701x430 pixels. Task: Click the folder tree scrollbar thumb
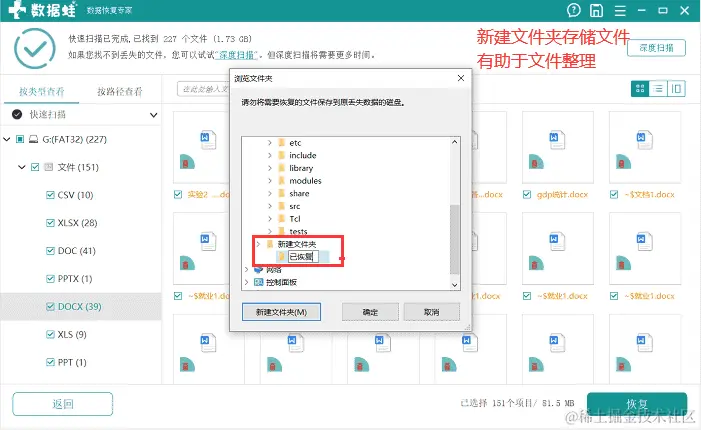tap(455, 240)
